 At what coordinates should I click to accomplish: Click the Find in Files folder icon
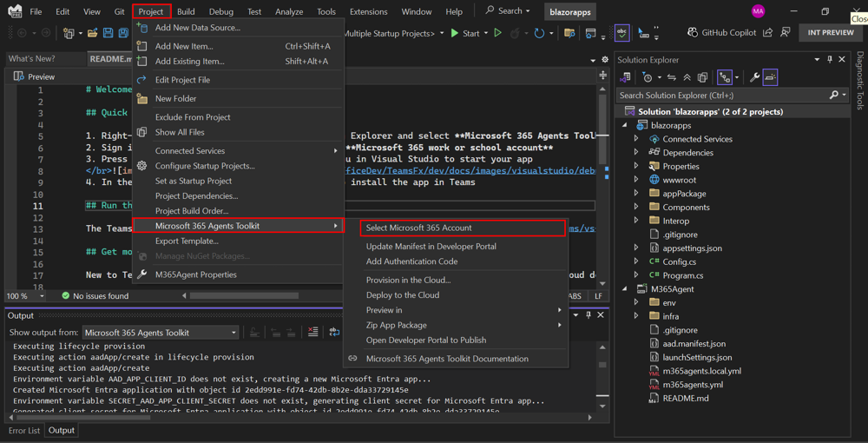569,33
